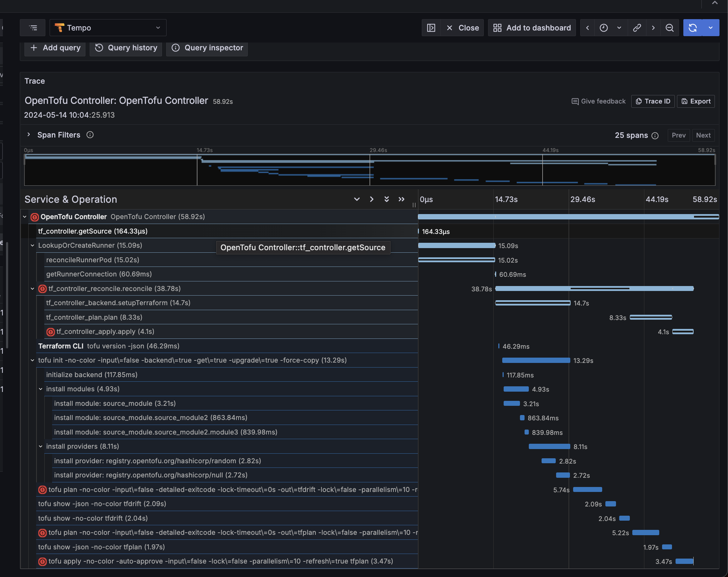Open initialize backend span
The image size is (728, 577).
[231, 375]
